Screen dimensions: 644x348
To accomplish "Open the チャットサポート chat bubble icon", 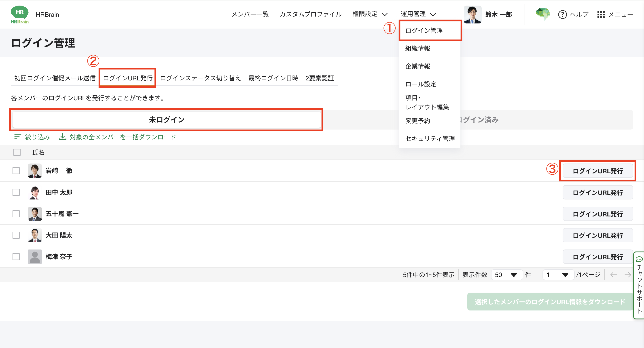I will pyautogui.click(x=639, y=259).
